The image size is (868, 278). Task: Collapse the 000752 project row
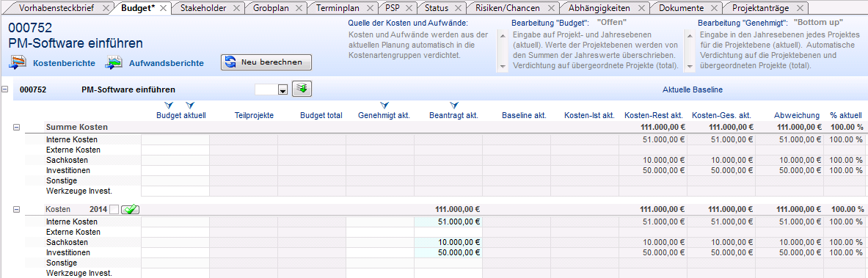coord(6,89)
